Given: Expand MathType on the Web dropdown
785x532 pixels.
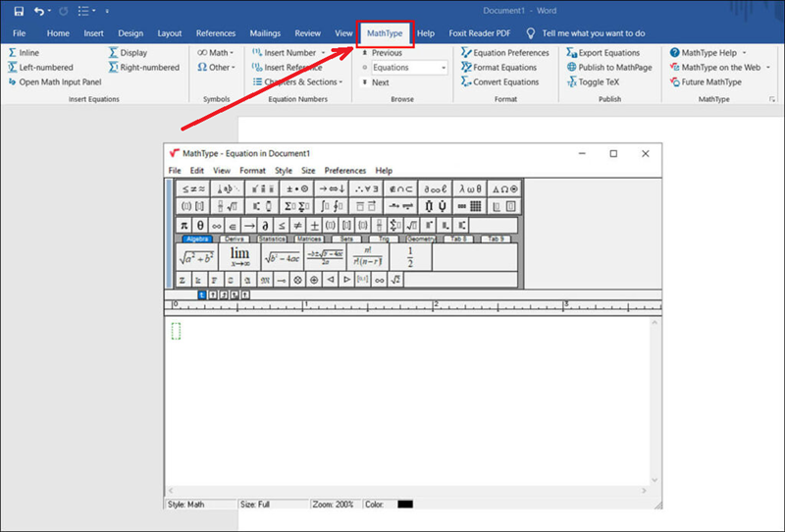Looking at the screenshot, I should pyautogui.click(x=768, y=67).
